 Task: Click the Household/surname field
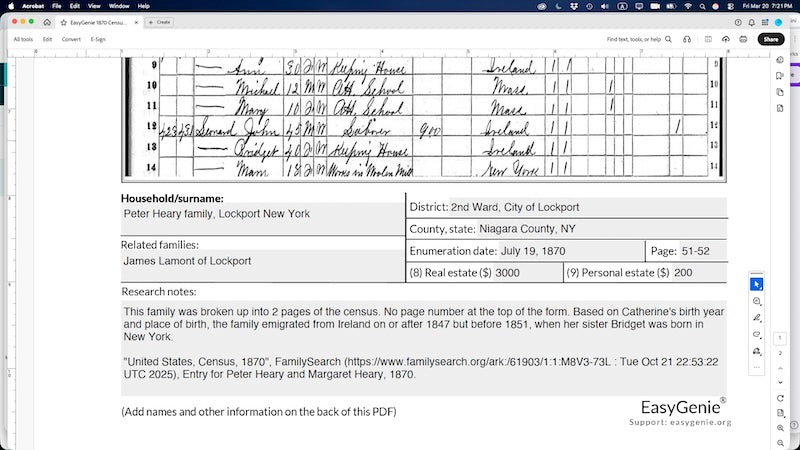click(263, 219)
